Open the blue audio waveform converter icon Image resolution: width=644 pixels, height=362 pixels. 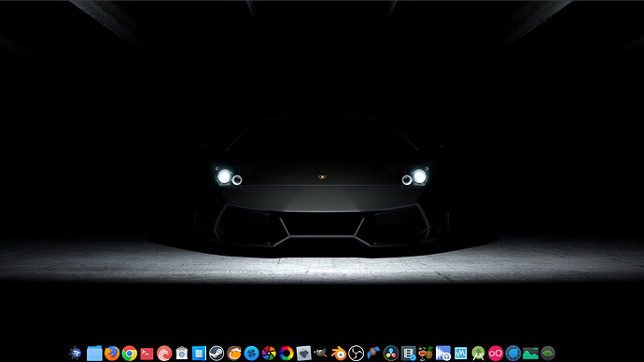(443, 353)
